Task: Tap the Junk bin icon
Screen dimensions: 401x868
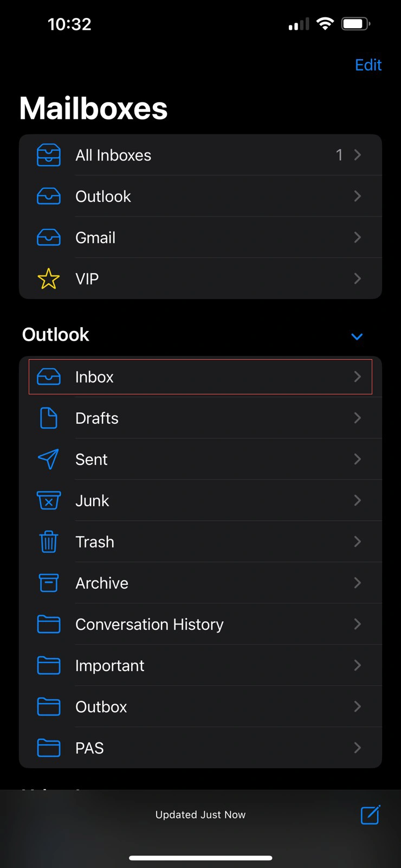Action: coord(49,501)
